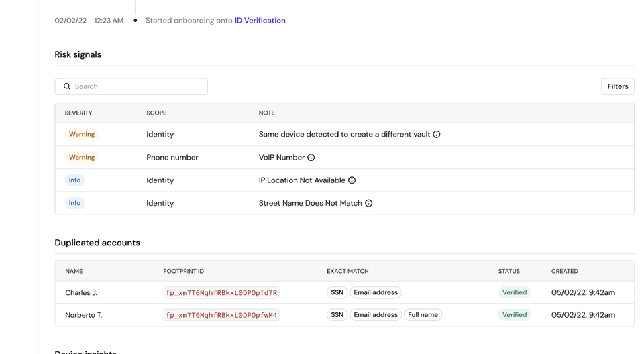Open the ID Verification link
Image resolution: width=644 pixels, height=354 pixels.
(x=260, y=21)
